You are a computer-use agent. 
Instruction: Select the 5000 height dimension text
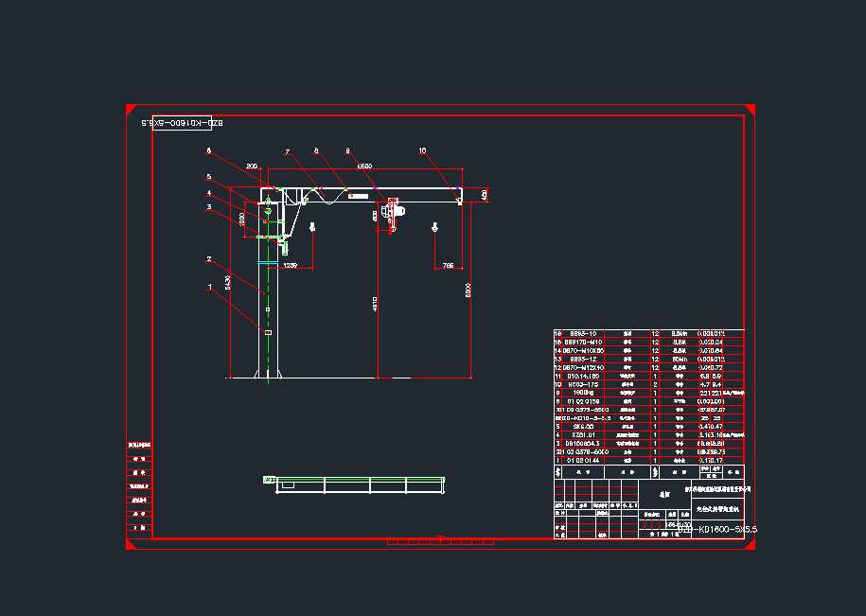coord(468,291)
